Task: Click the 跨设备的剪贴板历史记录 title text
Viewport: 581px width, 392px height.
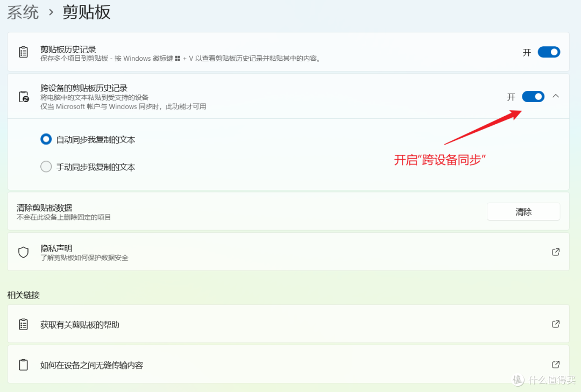Action: click(84, 88)
